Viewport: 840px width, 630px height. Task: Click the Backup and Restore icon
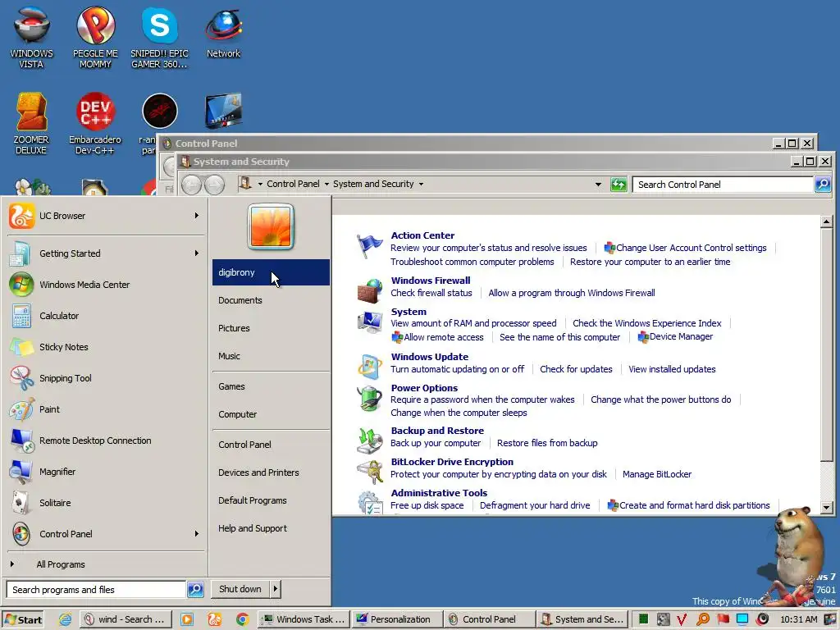click(370, 441)
